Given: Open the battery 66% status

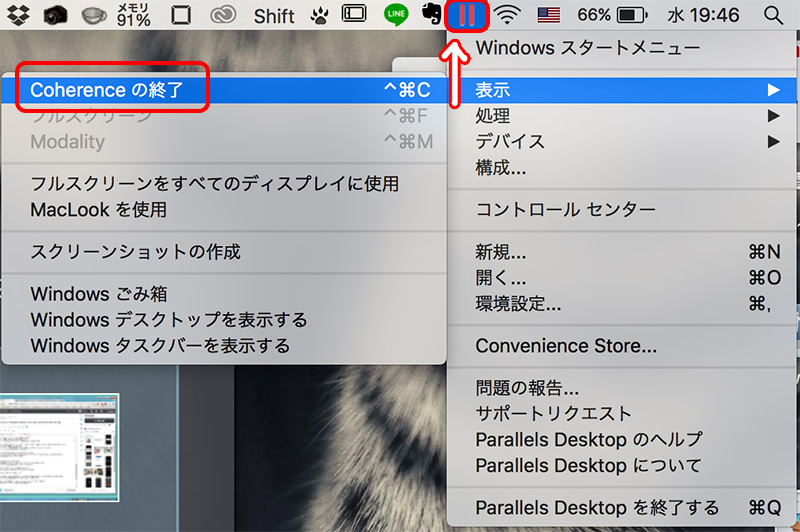Looking at the screenshot, I should (x=612, y=15).
